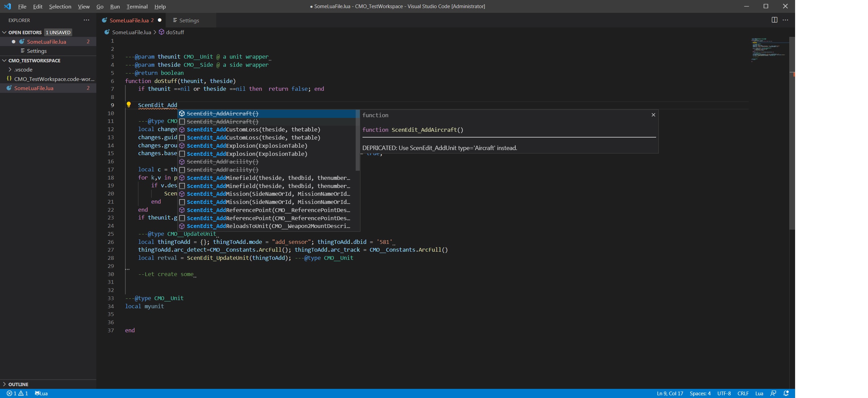
Task: Open editor more actions ellipsis
Action: tap(785, 20)
